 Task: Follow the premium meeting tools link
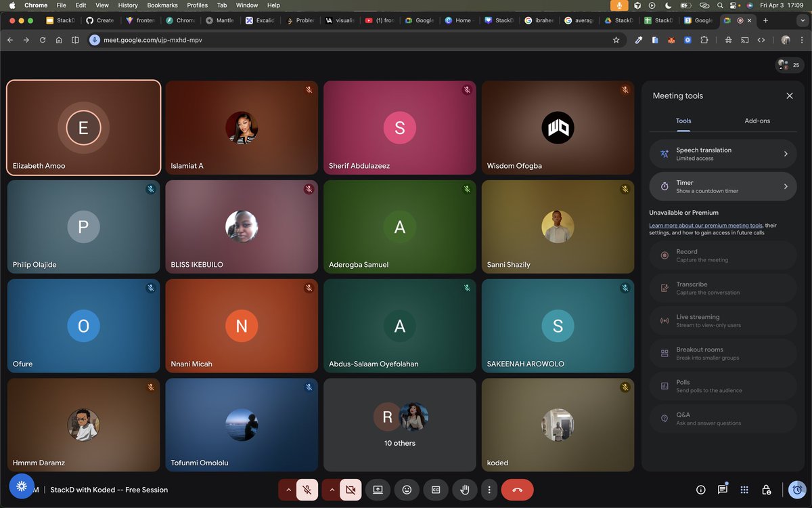pos(706,226)
